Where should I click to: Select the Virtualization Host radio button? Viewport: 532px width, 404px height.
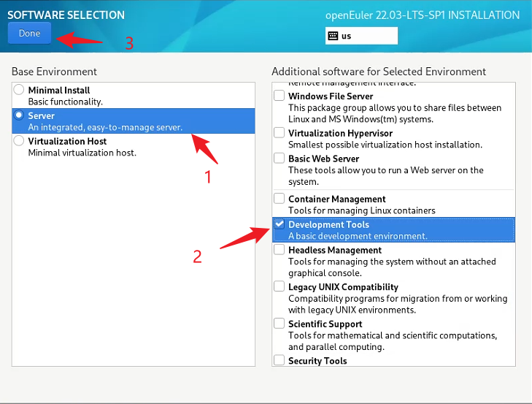19,141
